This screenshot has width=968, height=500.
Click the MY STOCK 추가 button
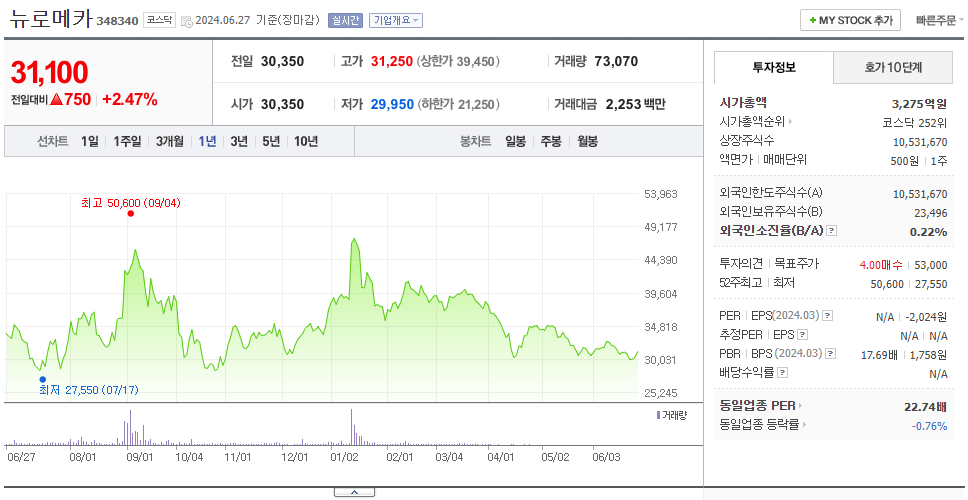[851, 20]
